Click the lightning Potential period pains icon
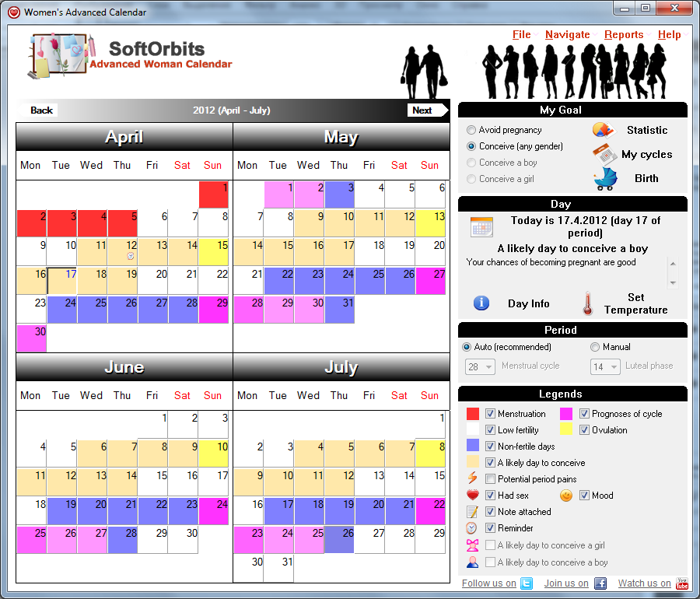700x599 pixels. [x=472, y=478]
